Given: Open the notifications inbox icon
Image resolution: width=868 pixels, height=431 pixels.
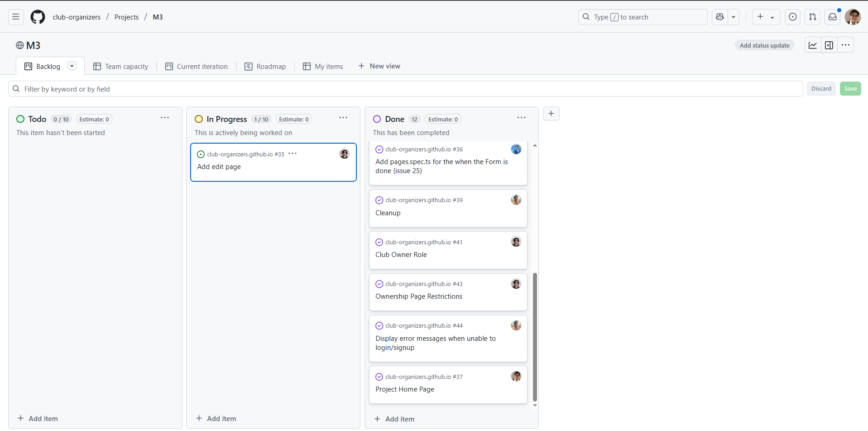Looking at the screenshot, I should pyautogui.click(x=832, y=17).
